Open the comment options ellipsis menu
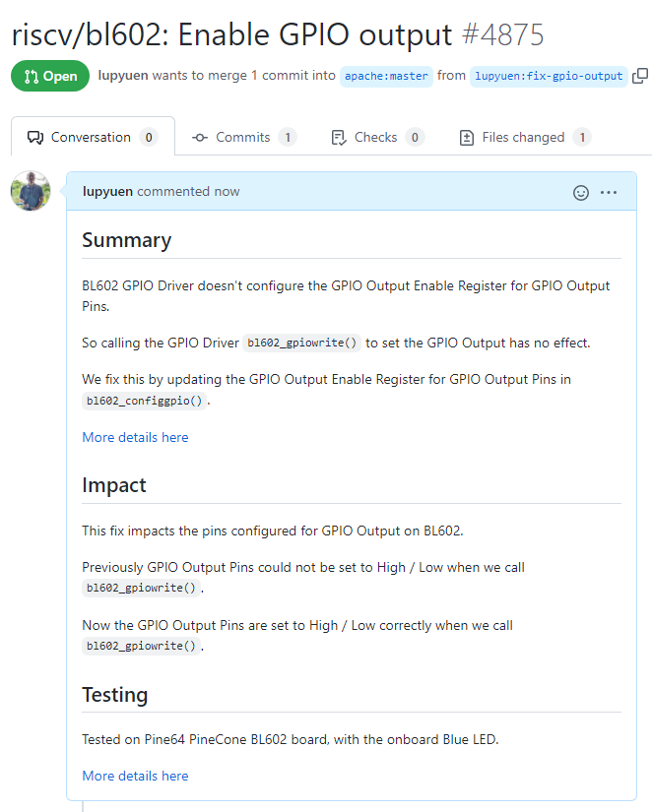Screen dimensions: 652x812 [609, 192]
